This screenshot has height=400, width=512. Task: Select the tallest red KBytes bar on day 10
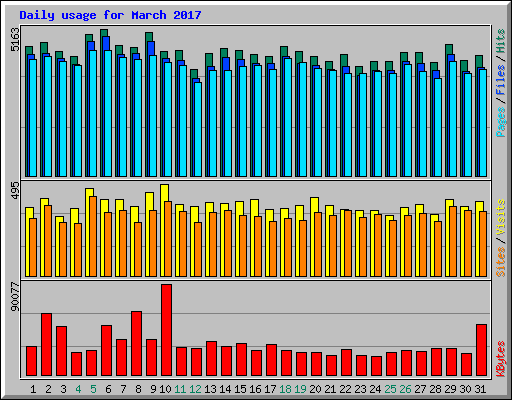167,330
